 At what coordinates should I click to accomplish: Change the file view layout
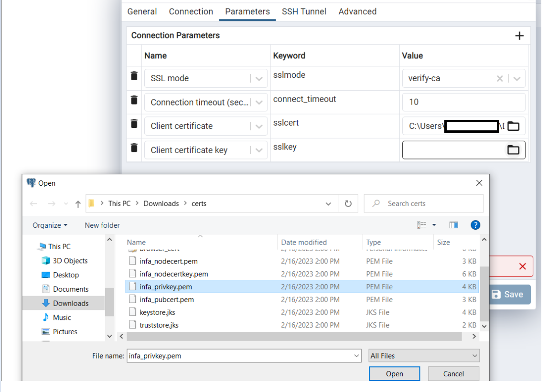(421, 225)
